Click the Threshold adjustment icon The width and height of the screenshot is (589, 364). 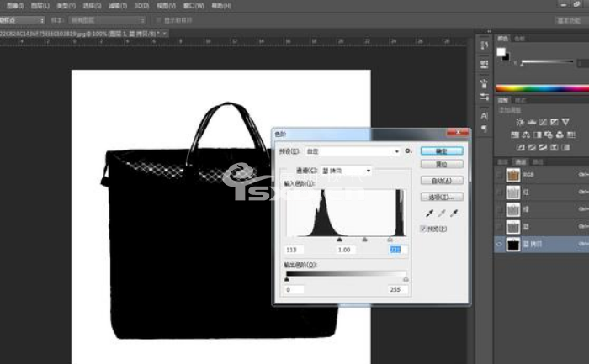point(543,147)
